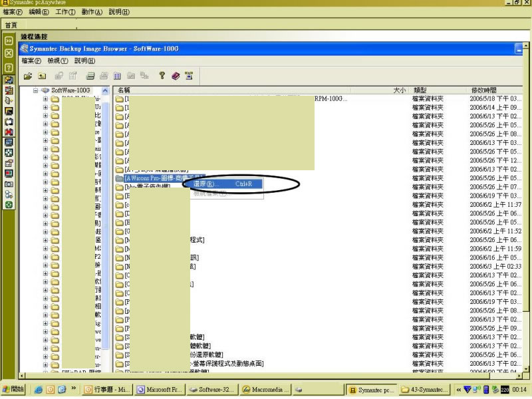
Task: Sort by the 大小 column header
Action: [x=380, y=90]
